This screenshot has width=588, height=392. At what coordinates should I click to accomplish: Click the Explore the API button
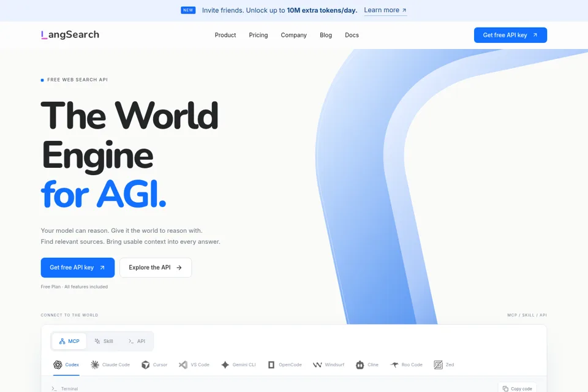(156, 268)
